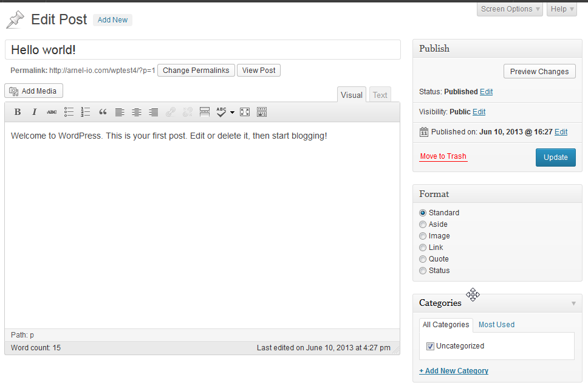Click in the post title field
Screen dimensions: 588x388
tap(202, 50)
